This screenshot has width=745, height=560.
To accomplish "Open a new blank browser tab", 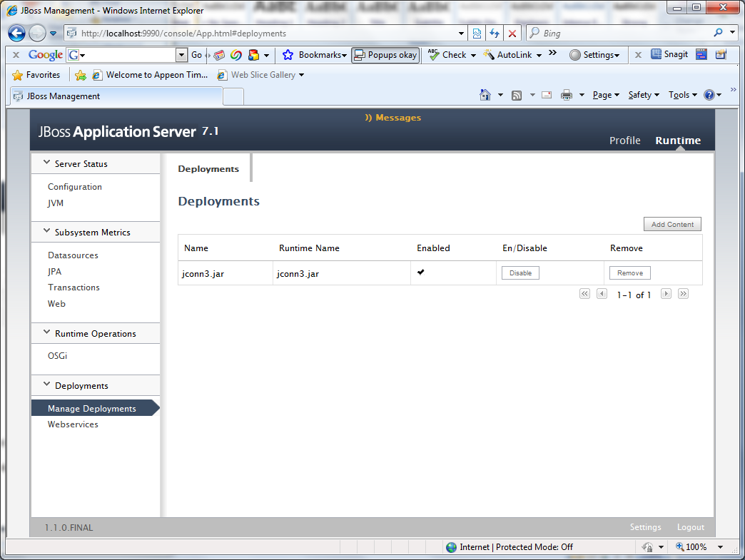I will (x=233, y=96).
